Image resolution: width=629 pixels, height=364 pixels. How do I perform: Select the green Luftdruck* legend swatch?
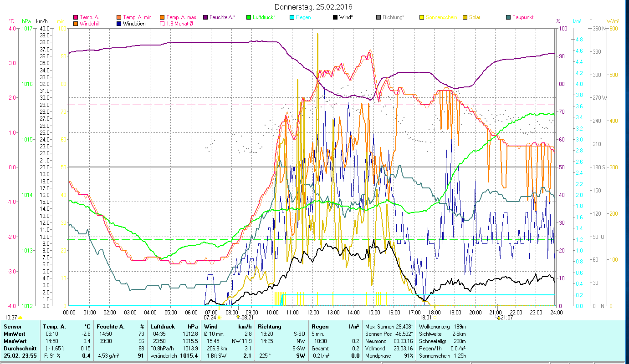(x=248, y=17)
